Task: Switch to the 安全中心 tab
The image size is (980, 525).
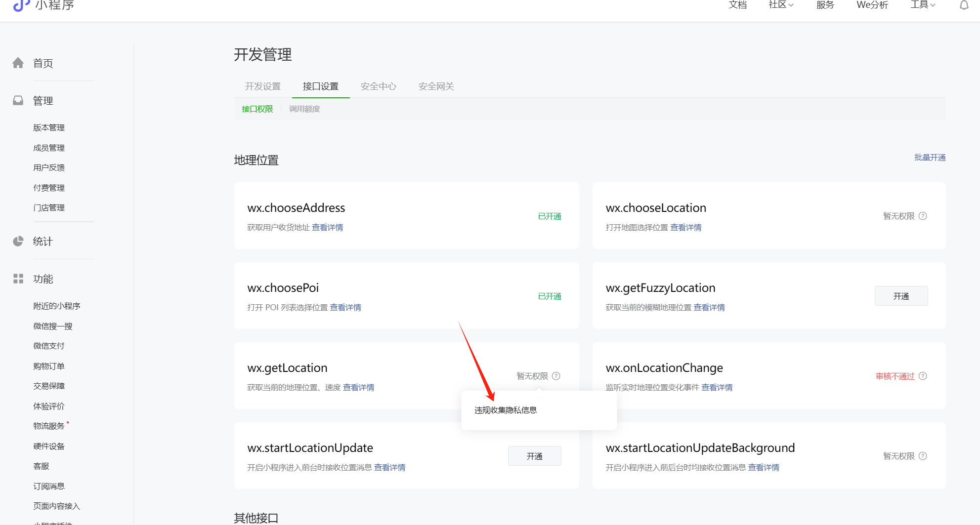Action: pos(379,86)
